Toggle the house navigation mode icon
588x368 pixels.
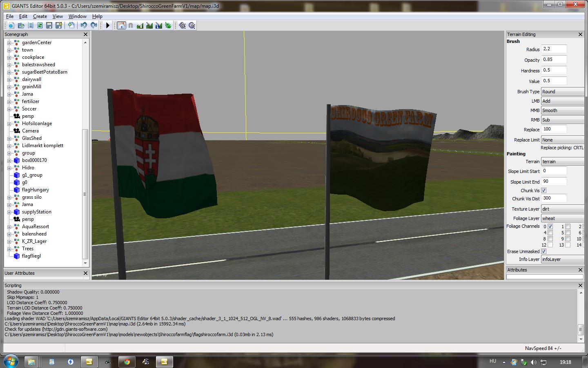click(x=121, y=25)
